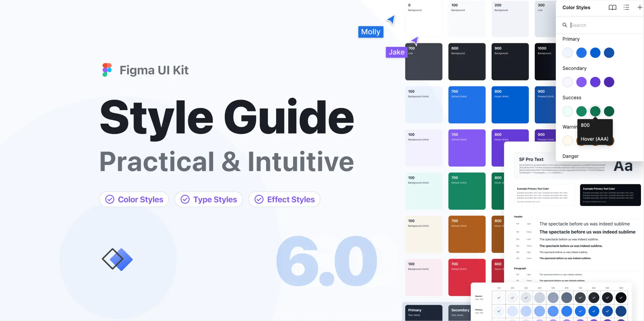Pick the darkest Secondary purple swatch in panel
This screenshot has width=644, height=321.
tap(609, 82)
